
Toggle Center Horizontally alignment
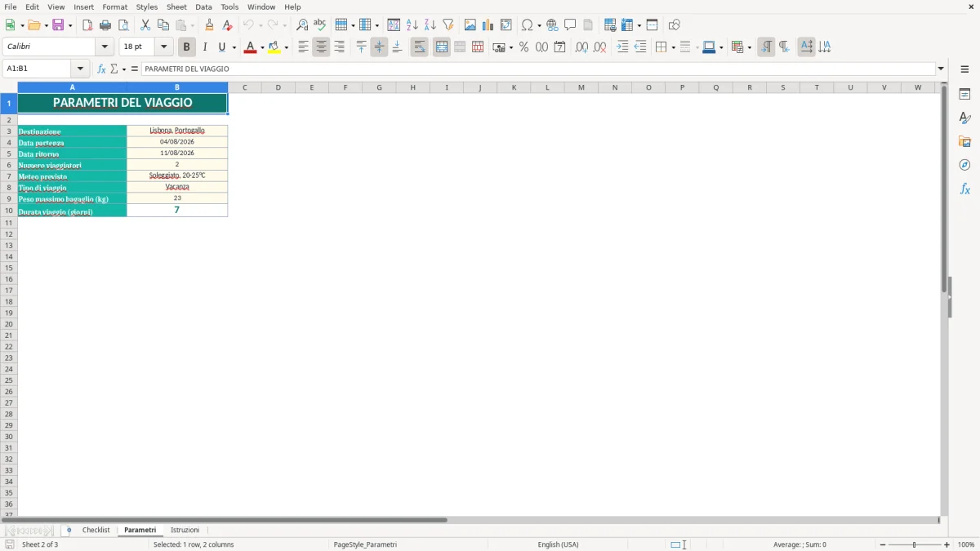pyautogui.click(x=321, y=47)
